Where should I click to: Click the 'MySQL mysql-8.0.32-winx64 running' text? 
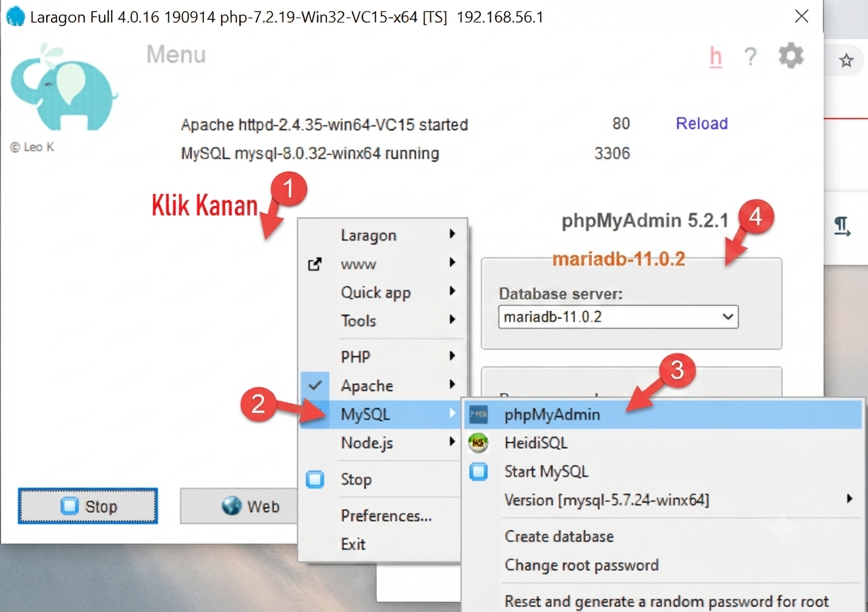pyautogui.click(x=310, y=153)
